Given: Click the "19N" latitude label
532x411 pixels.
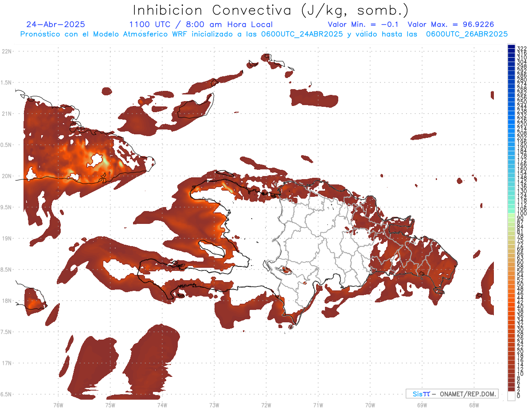Looking at the screenshot, I should (x=7, y=239).
